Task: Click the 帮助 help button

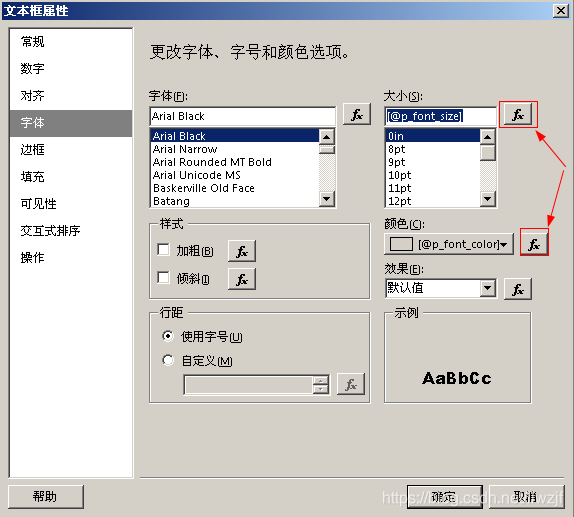Action: click(x=46, y=497)
